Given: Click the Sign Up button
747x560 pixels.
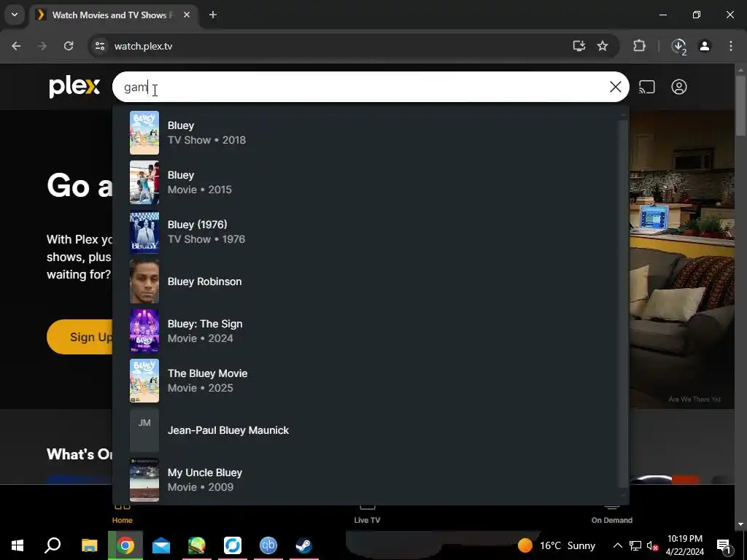Looking at the screenshot, I should tap(80, 337).
